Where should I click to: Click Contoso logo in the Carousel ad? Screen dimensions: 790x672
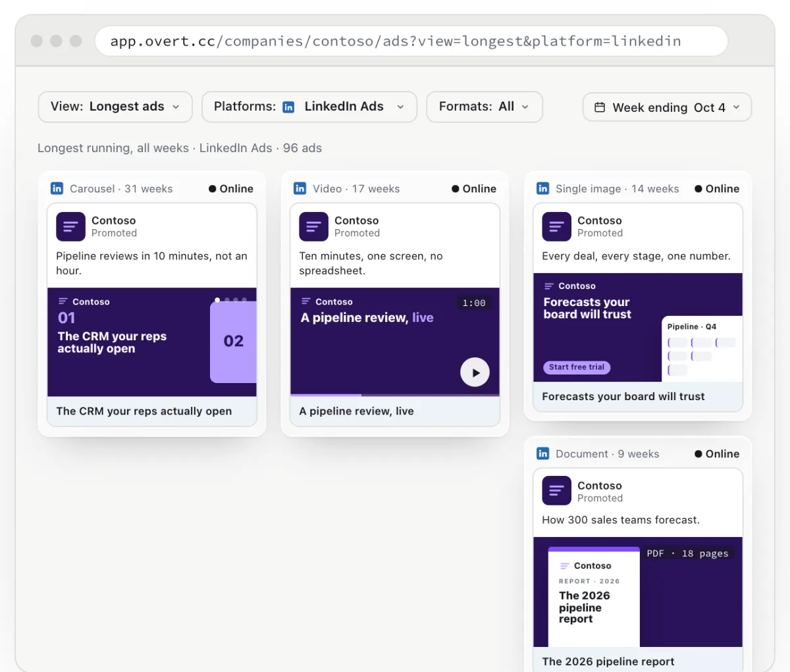point(70,226)
